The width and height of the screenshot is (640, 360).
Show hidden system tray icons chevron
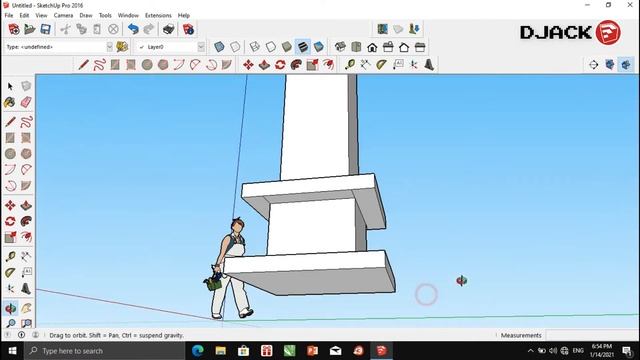pos(530,351)
